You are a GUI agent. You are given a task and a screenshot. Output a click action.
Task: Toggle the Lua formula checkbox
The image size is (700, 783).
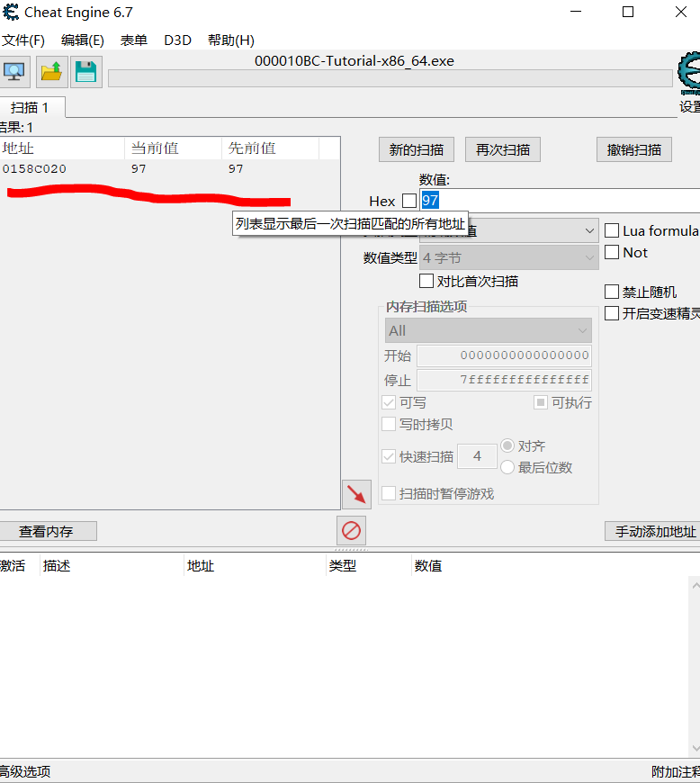612,231
